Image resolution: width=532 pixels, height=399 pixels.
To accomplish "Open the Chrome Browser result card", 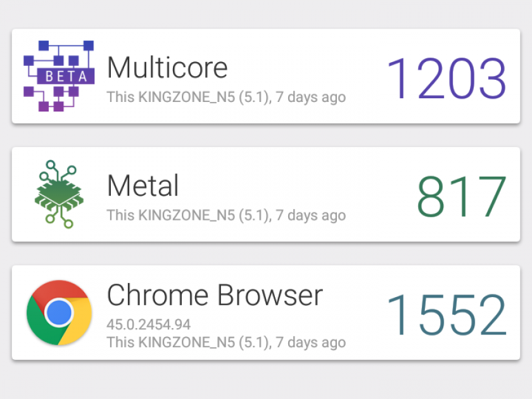I will [x=266, y=312].
